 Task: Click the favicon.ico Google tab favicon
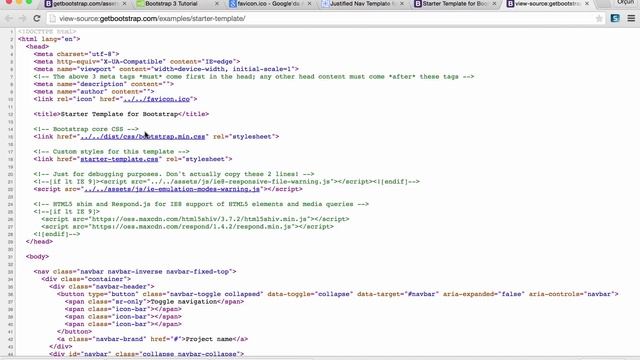233,4
